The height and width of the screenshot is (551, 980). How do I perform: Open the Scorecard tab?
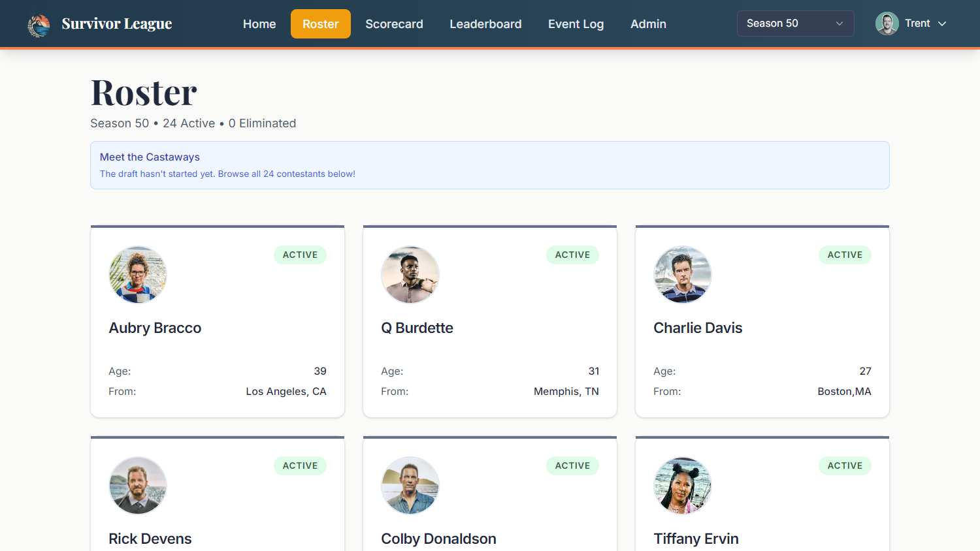point(394,24)
